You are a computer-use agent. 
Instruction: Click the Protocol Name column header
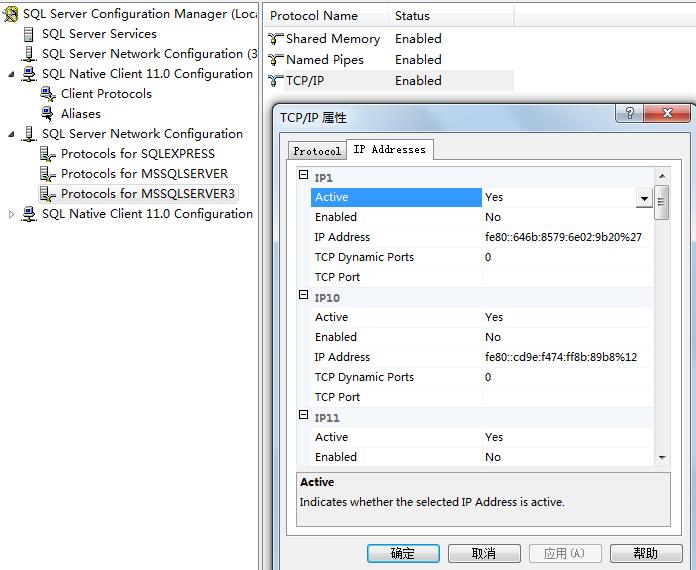(326, 16)
